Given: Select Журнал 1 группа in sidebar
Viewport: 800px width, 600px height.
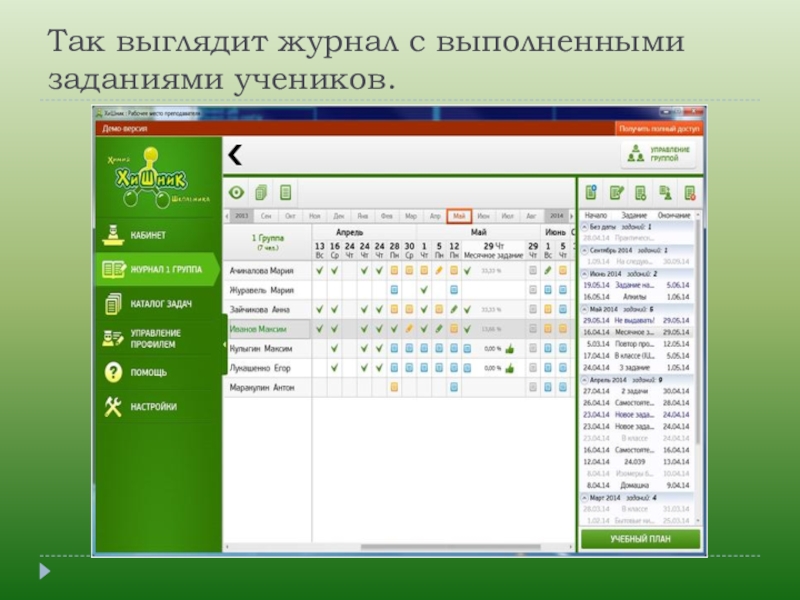Looking at the screenshot, I should pyautogui.click(x=158, y=269).
